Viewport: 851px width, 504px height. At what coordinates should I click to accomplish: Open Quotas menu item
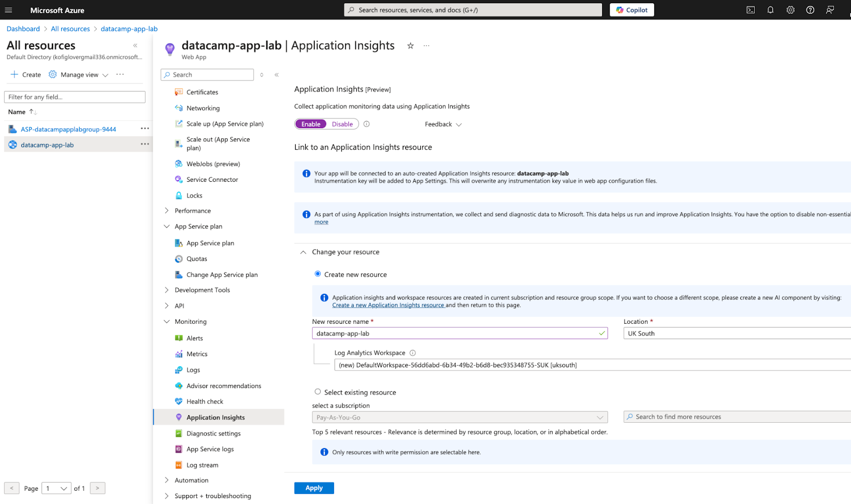(197, 259)
